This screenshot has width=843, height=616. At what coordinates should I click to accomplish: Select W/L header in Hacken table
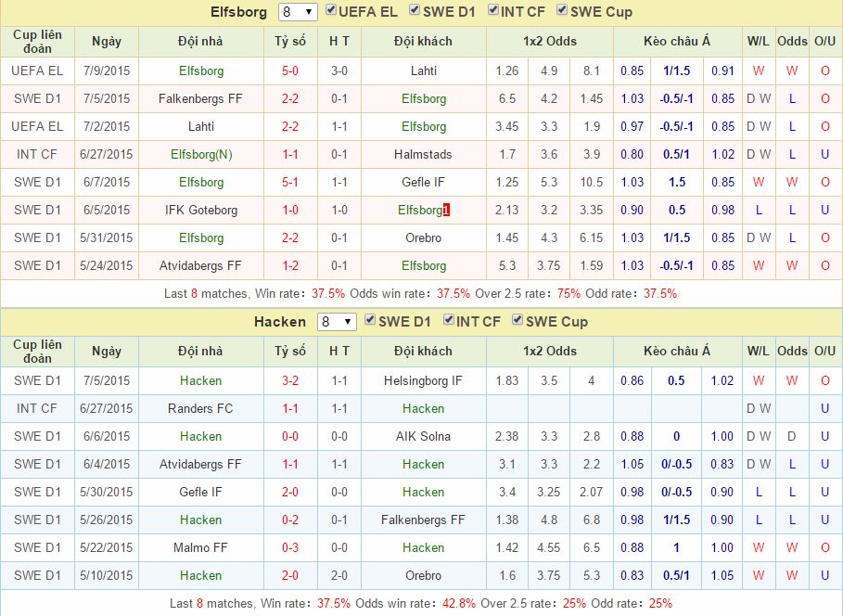tap(758, 352)
